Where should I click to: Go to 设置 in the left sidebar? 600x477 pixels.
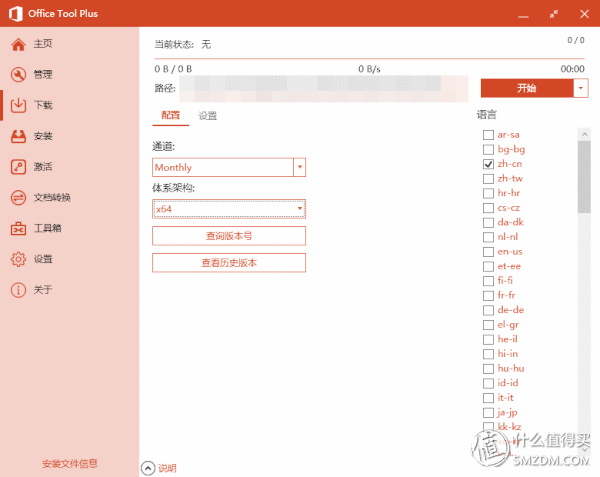pyautogui.click(x=43, y=259)
